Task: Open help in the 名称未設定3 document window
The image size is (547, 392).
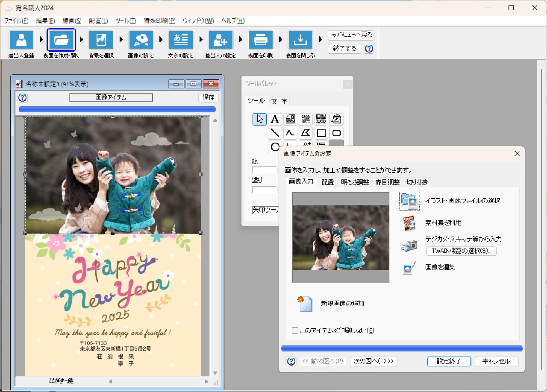Action: [x=23, y=98]
